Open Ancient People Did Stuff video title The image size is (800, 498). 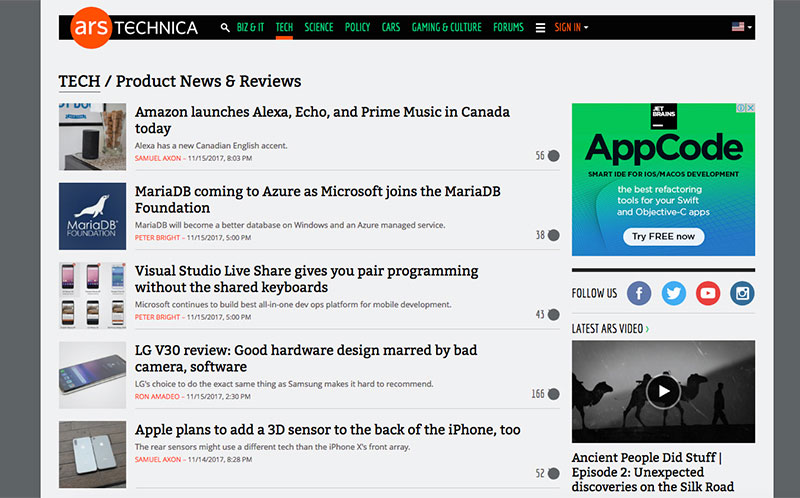[x=653, y=472]
